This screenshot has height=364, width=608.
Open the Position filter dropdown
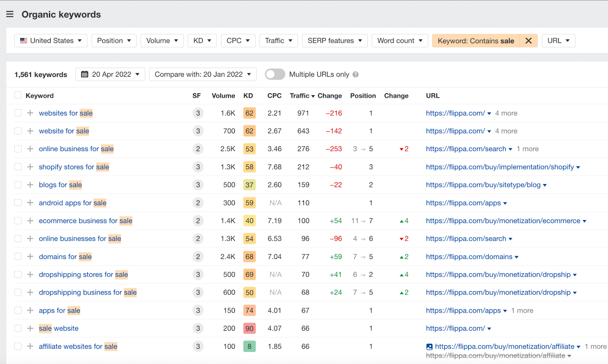(114, 41)
